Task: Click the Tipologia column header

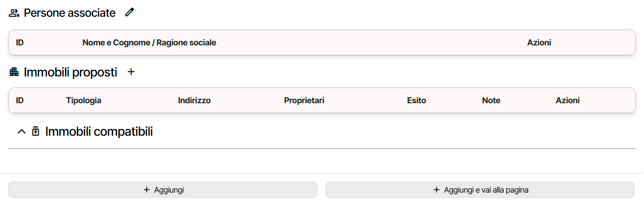Action: pos(83,100)
